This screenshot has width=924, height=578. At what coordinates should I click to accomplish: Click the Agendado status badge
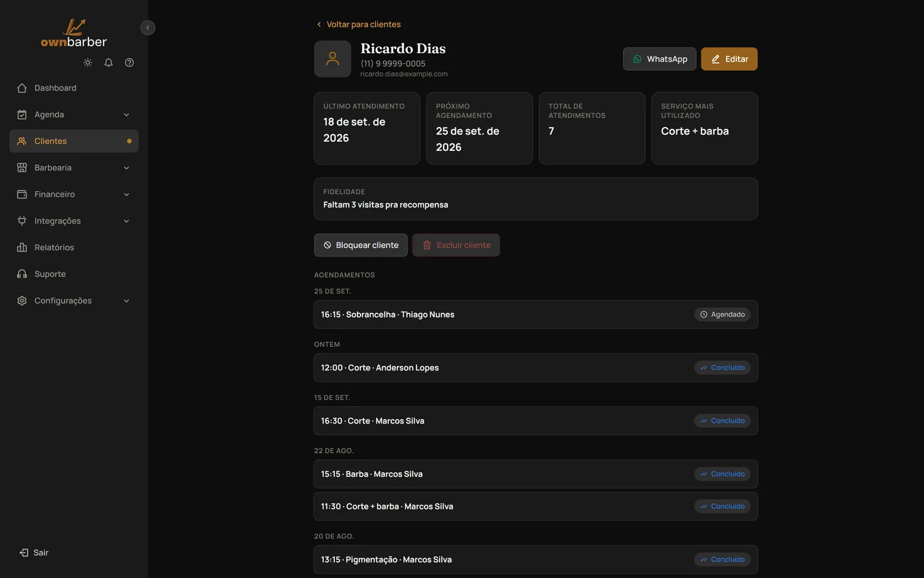722,314
